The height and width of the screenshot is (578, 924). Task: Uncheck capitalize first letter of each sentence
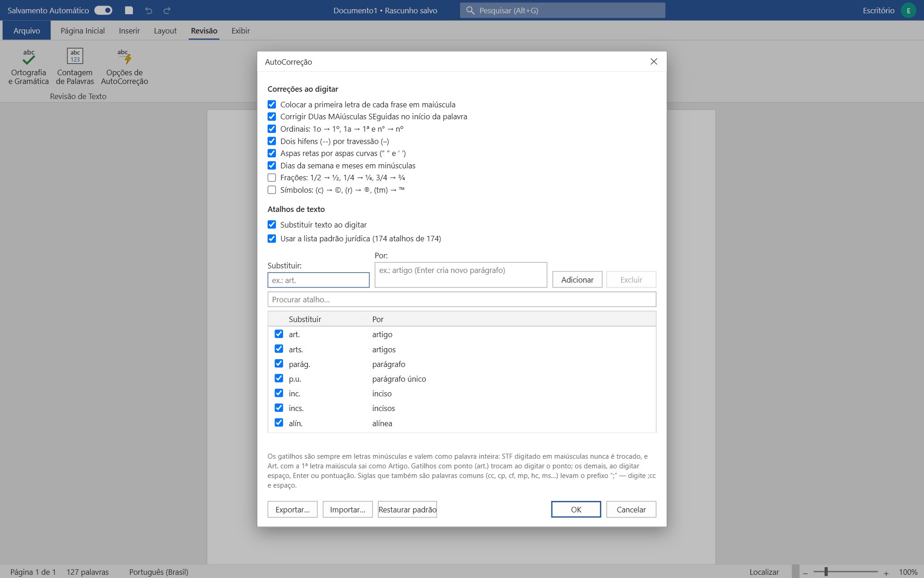[272, 104]
